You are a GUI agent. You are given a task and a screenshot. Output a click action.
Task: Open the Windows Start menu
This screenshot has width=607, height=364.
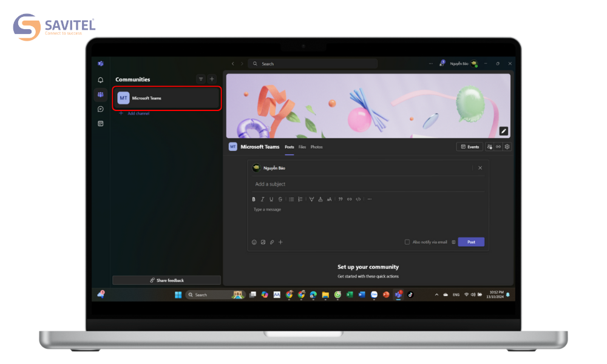click(x=178, y=295)
